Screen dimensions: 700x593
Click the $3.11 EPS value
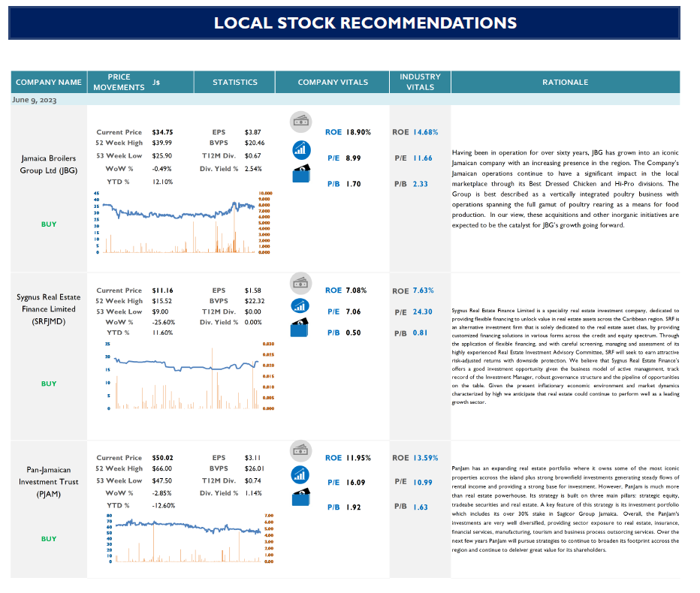click(x=252, y=458)
